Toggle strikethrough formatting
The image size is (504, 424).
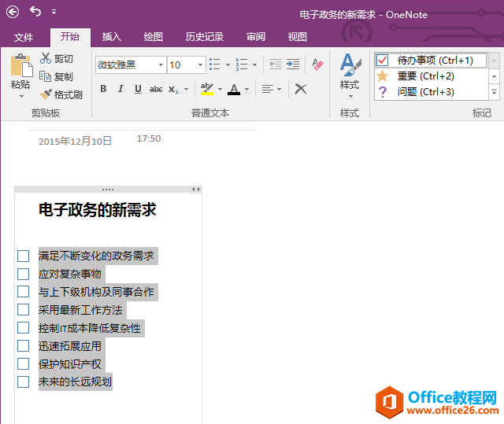(x=156, y=89)
